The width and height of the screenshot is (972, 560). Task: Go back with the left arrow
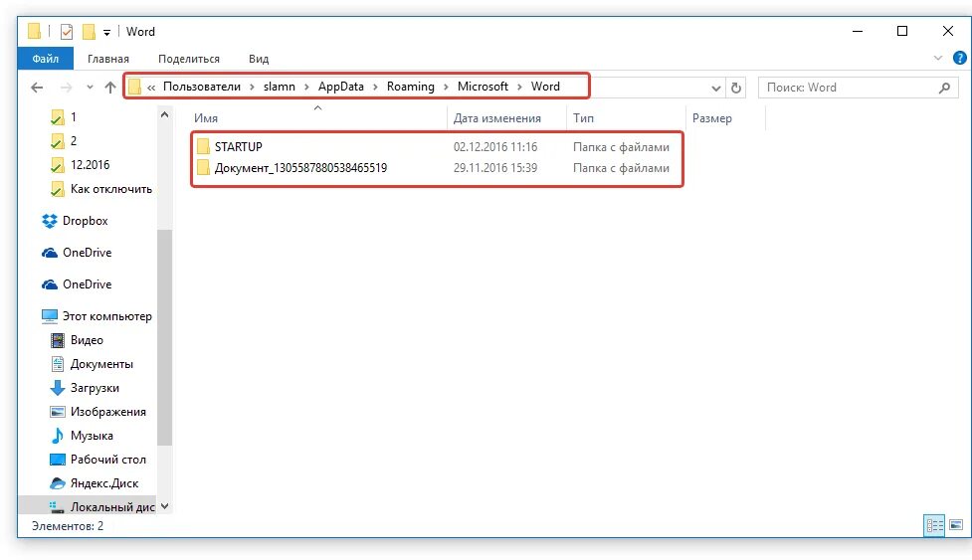point(37,88)
